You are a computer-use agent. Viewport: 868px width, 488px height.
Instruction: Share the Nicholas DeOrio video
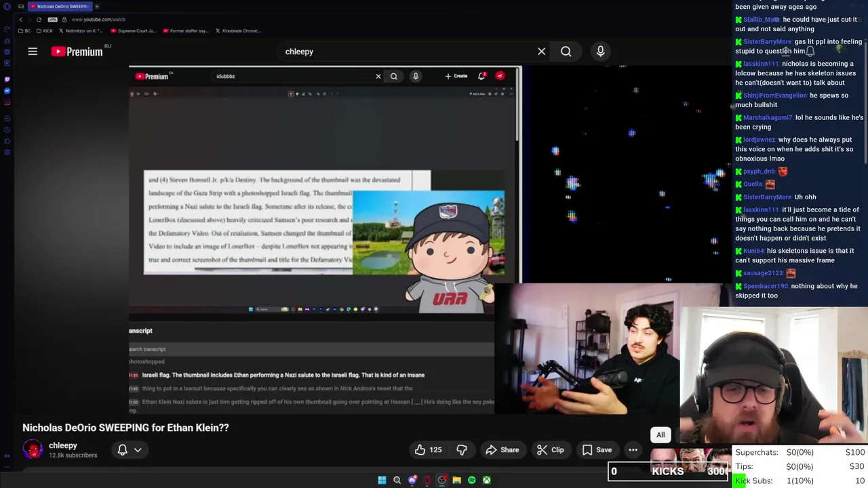[502, 450]
